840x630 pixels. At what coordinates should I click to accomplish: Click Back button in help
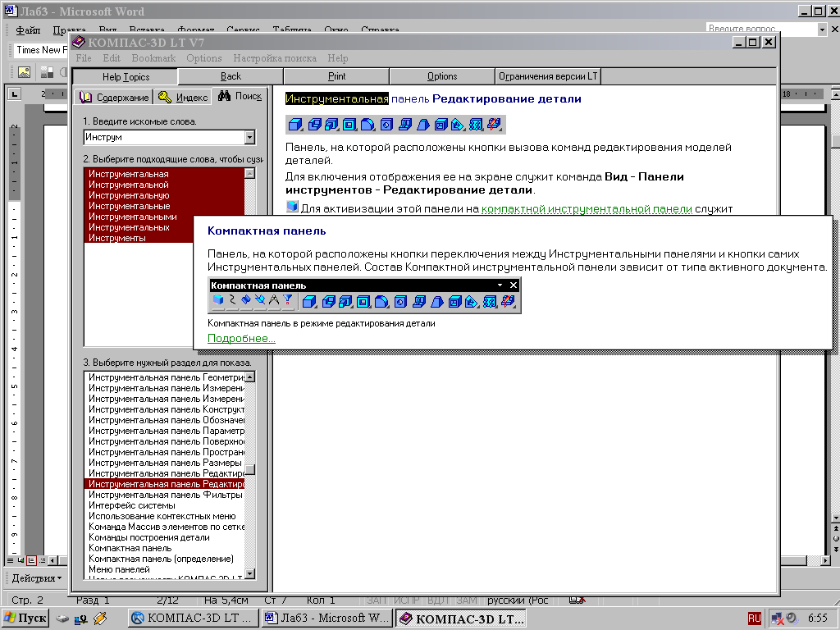(x=231, y=76)
